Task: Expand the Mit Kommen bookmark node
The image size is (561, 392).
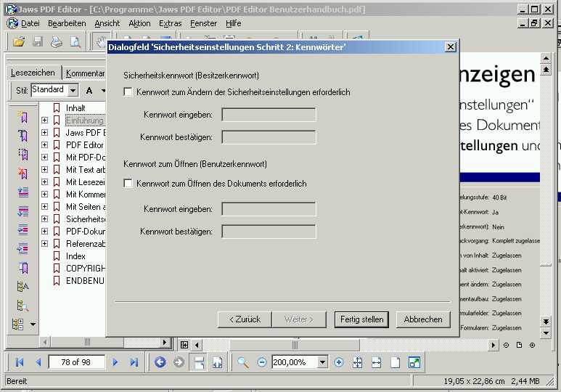Action: (x=44, y=195)
